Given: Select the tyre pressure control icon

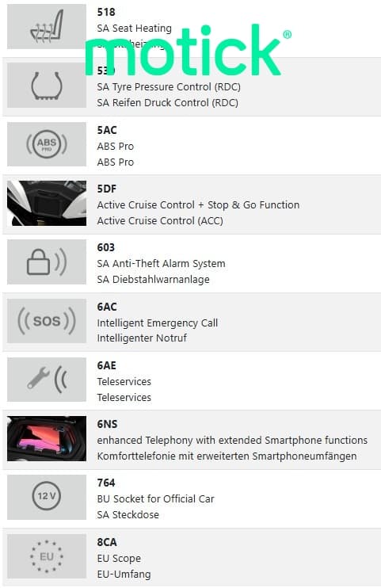Looking at the screenshot, I should pos(47,86).
